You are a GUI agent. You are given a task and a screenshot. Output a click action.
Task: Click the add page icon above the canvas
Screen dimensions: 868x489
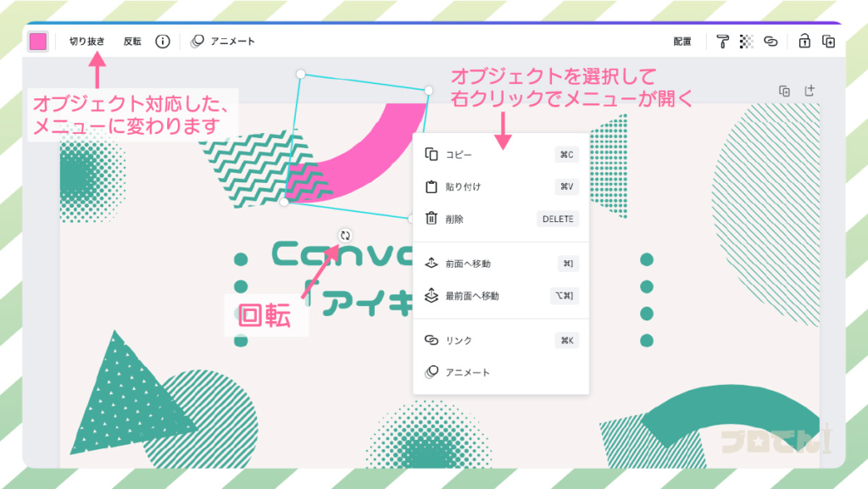pyautogui.click(x=810, y=90)
